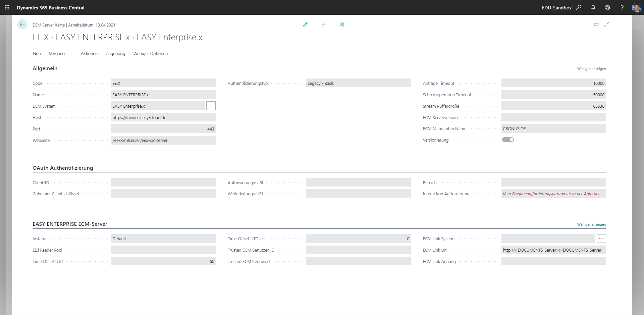Screen dimensions: 644x315
Task: Edit the card with pencil icon
Action: pyautogui.click(x=305, y=25)
